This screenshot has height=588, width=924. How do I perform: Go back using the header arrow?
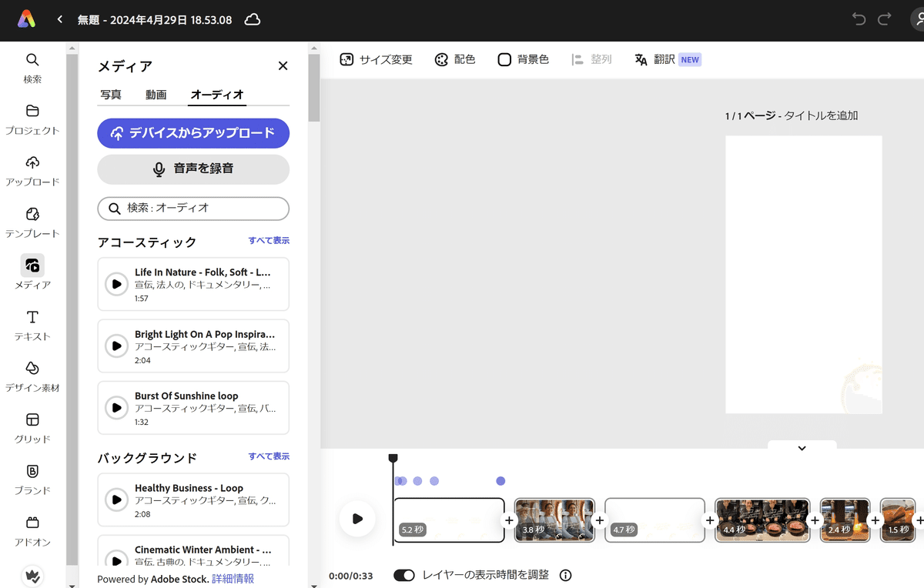pos(60,19)
